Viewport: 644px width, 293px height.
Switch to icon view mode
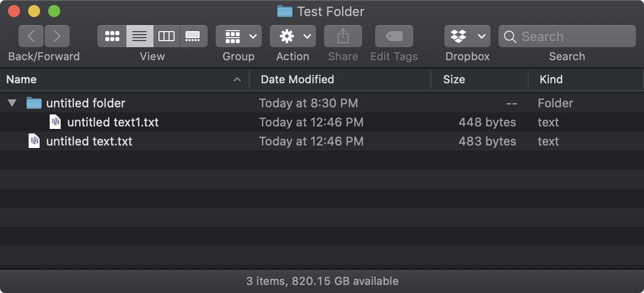[112, 36]
